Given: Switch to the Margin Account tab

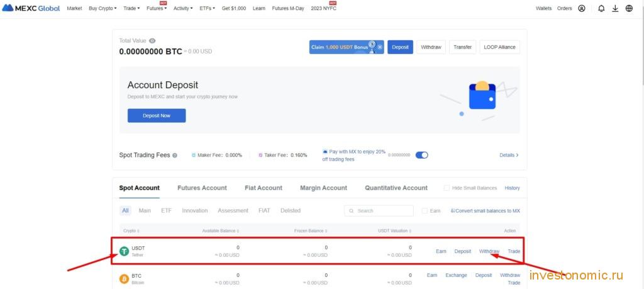Looking at the screenshot, I should coord(324,188).
